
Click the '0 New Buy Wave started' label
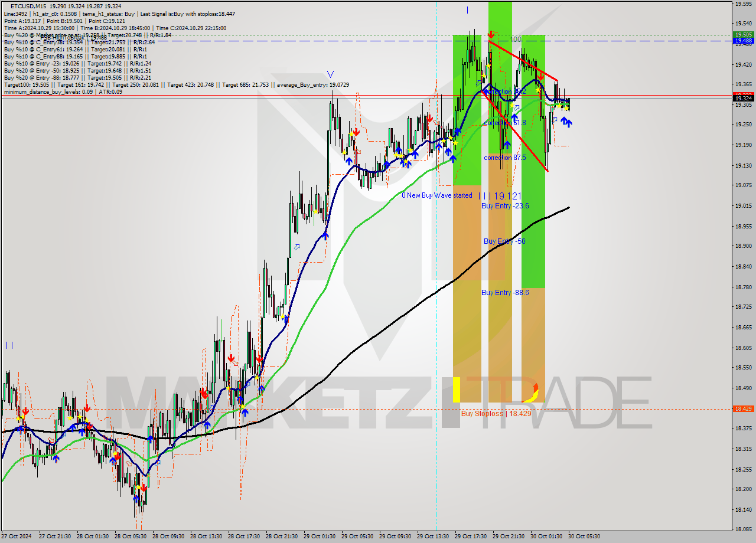click(x=437, y=195)
